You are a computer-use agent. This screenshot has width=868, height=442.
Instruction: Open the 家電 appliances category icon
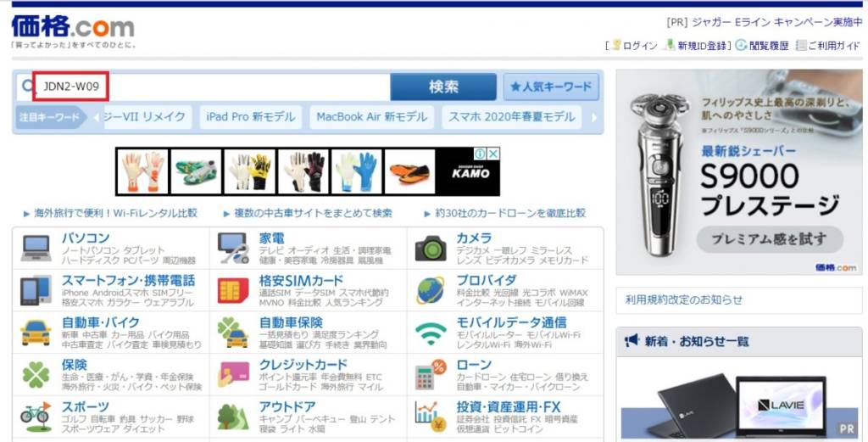click(x=233, y=248)
